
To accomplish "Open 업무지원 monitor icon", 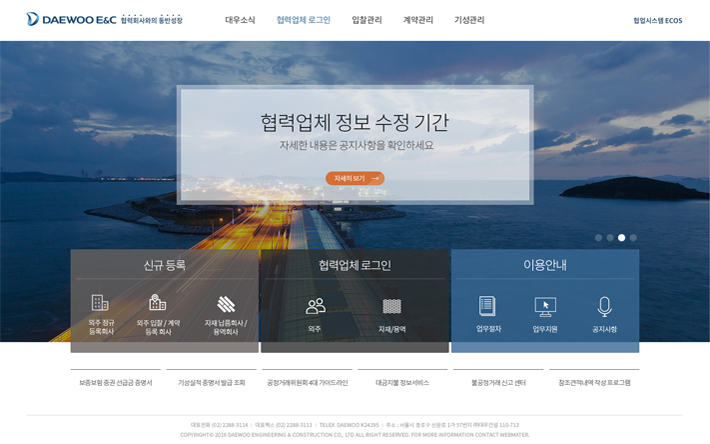I will [x=545, y=307].
